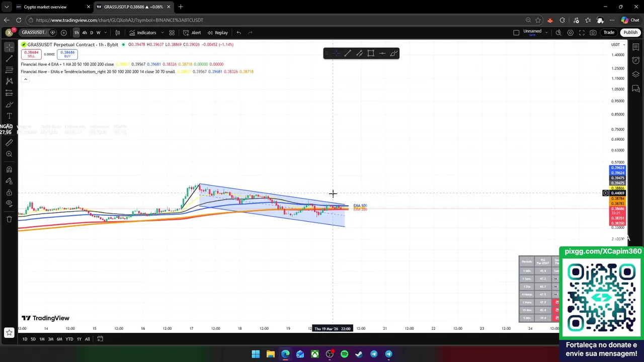
Task: Select the D daily timeframe
Action: pos(92,33)
